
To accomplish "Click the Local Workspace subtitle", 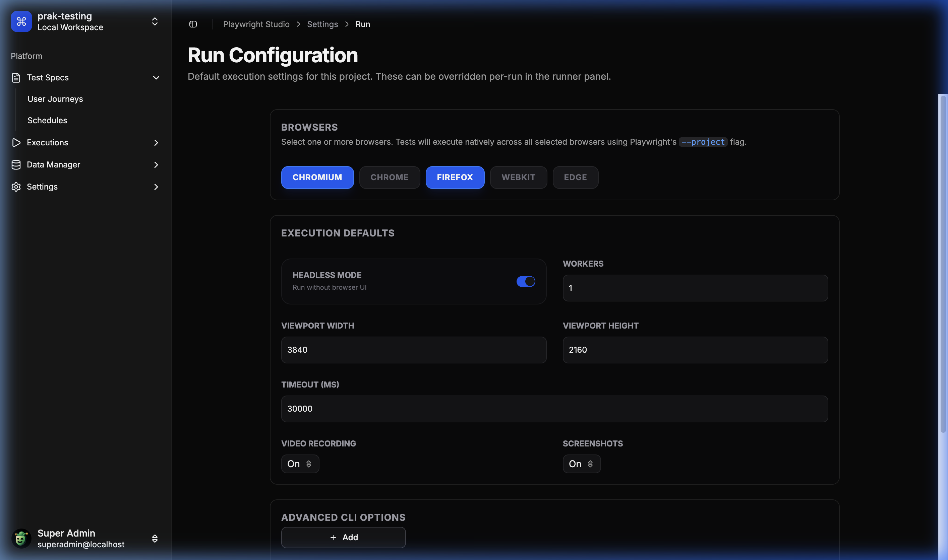I will tap(70, 27).
